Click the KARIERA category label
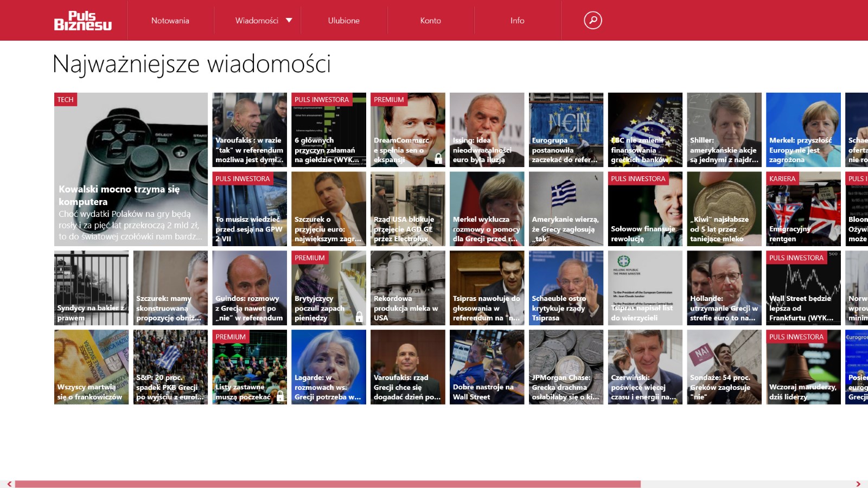Image resolution: width=868 pixels, height=488 pixels. pos(782,178)
